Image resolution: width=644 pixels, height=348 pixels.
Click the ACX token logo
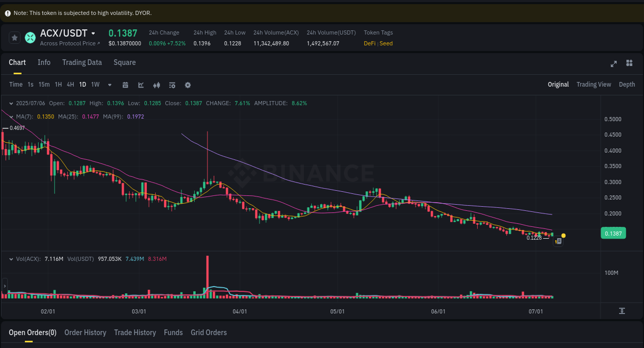click(x=29, y=38)
